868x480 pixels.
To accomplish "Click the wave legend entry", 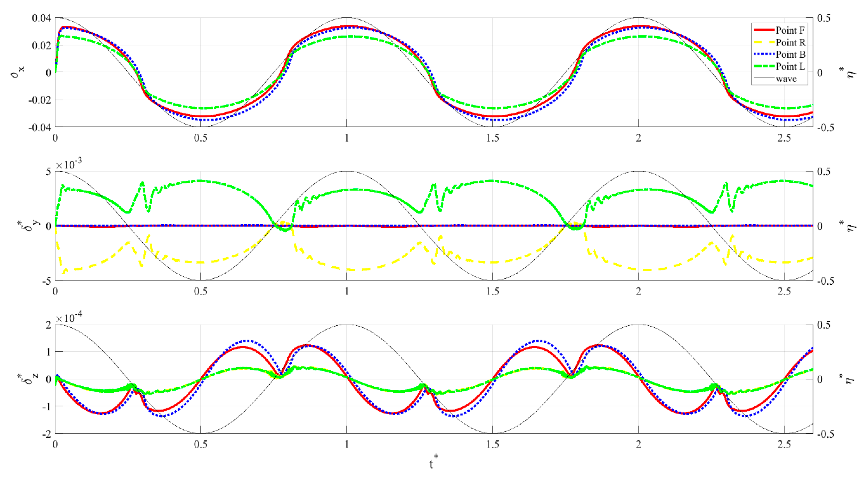I will pyautogui.click(x=786, y=79).
